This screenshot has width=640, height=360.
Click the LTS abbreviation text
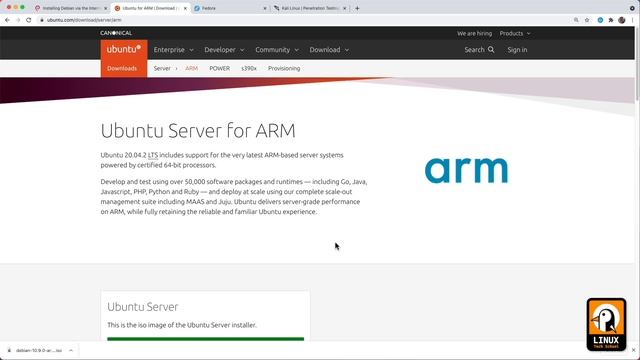153,155
